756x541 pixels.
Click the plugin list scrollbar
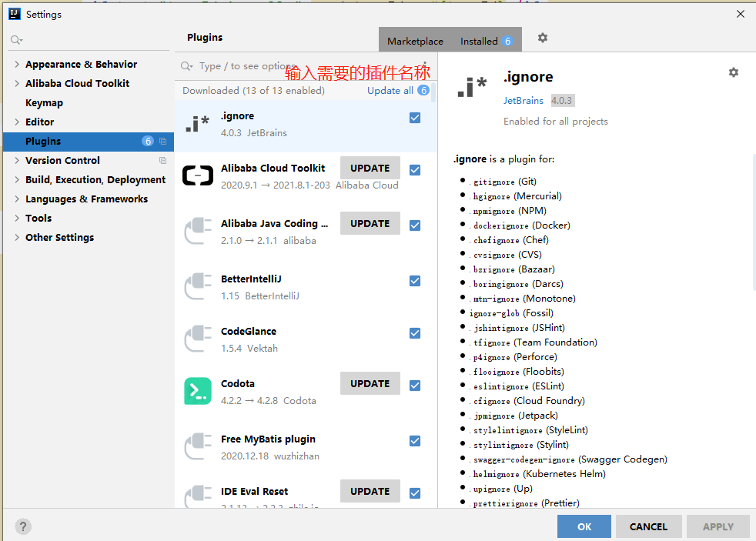pos(433,92)
